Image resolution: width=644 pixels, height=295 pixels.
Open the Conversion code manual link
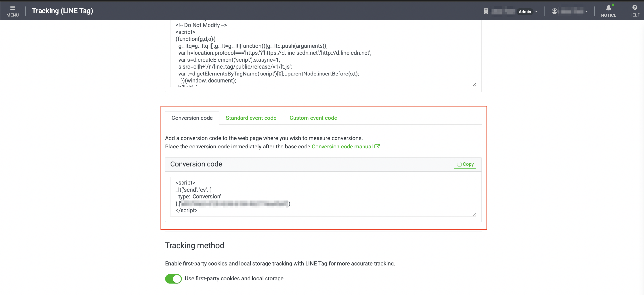(342, 147)
